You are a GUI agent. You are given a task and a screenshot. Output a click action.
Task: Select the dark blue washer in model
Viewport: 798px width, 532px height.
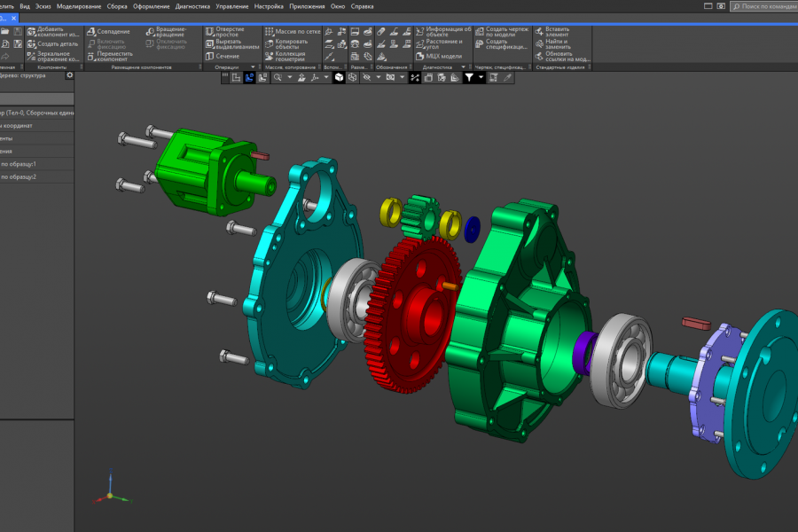[x=473, y=230]
